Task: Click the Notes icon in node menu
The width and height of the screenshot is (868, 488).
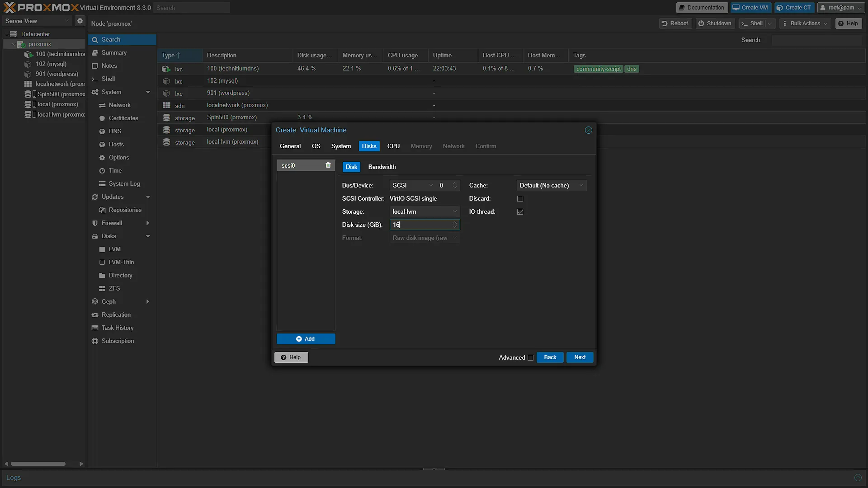Action: (95, 66)
